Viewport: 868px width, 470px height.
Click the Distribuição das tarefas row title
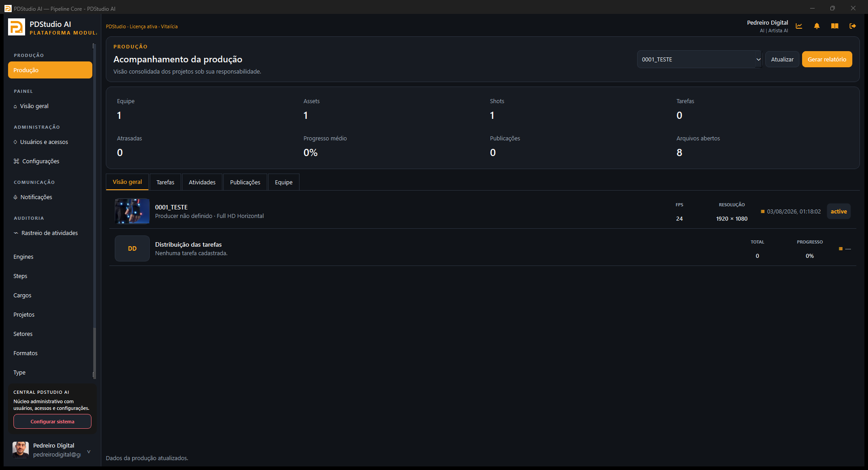(188, 244)
